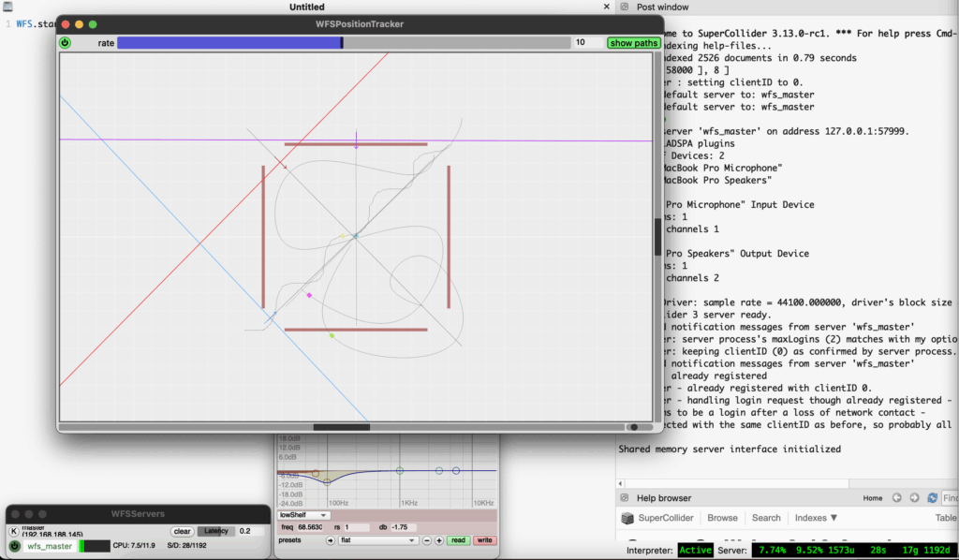The image size is (959, 560).
Task: Remove preset with the minus icon
Action: 426,540
